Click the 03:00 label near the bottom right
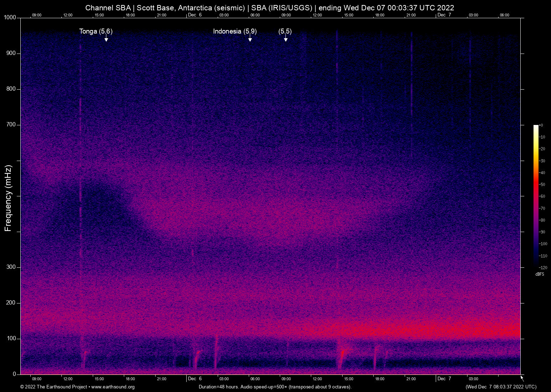Screen dimensions: 551x392 (473, 379)
